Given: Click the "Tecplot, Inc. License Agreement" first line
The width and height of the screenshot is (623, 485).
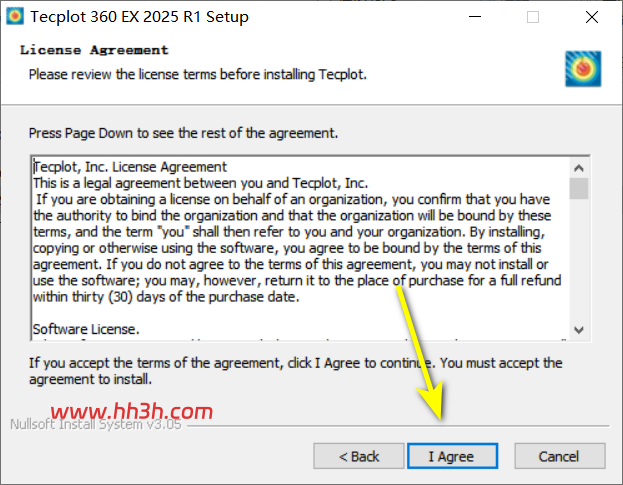Looking at the screenshot, I should point(130,167).
